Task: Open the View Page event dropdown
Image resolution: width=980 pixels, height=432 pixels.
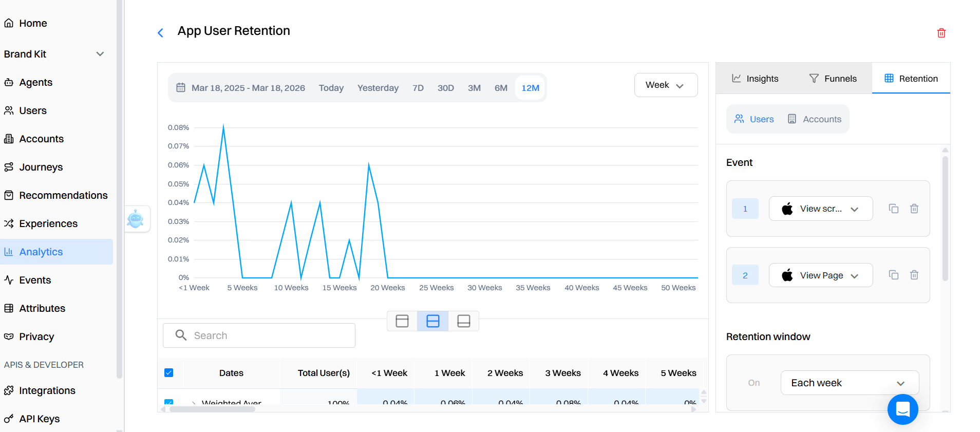Action: pyautogui.click(x=820, y=275)
